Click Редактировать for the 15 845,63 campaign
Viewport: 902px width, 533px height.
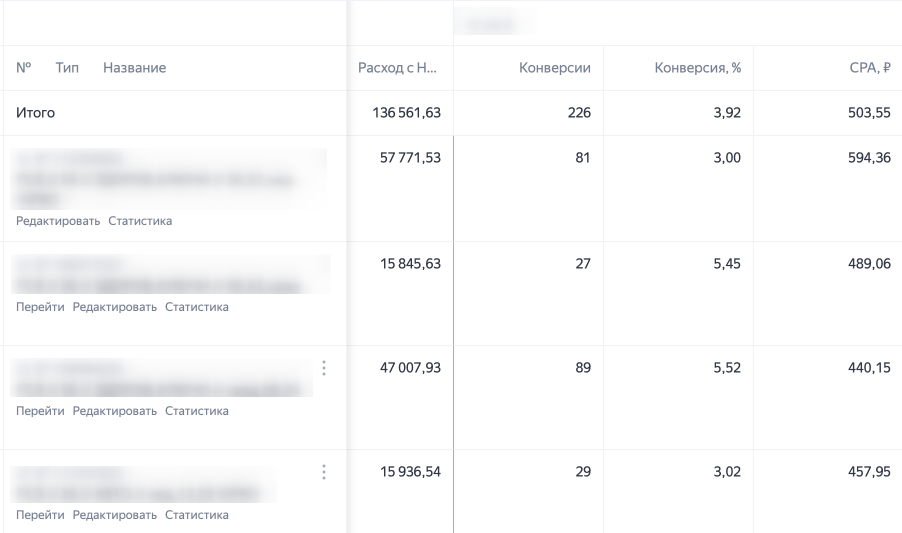coord(115,307)
